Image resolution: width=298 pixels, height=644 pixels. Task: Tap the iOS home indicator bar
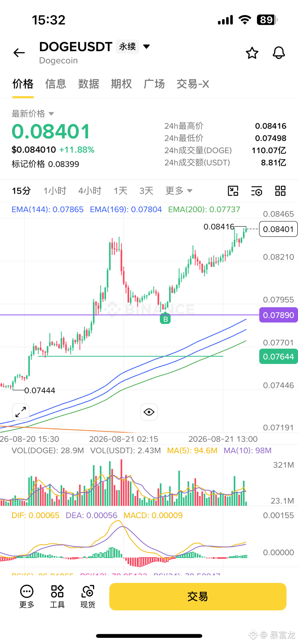tap(149, 636)
